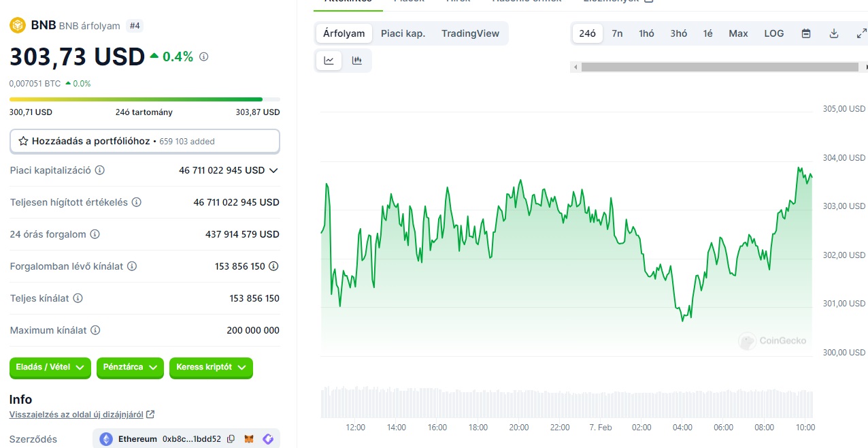
Task: Switch to candlestick chart view icon
Action: point(356,60)
